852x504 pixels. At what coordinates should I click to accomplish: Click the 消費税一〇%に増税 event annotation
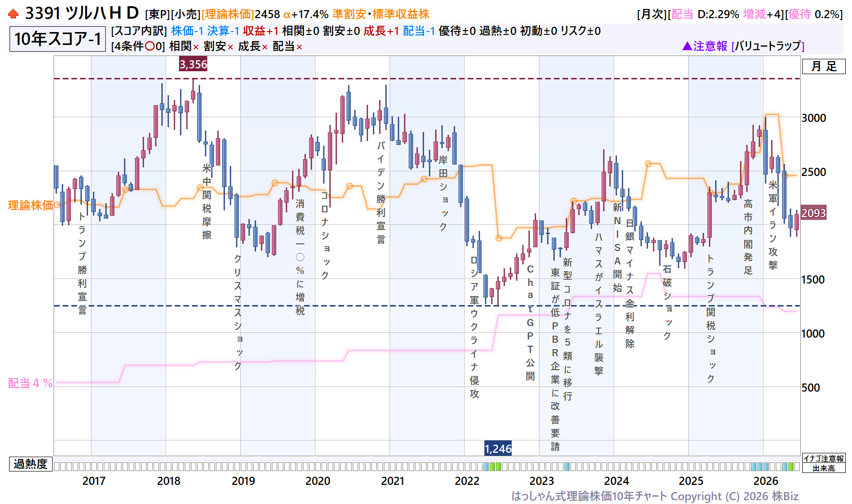pos(300,257)
